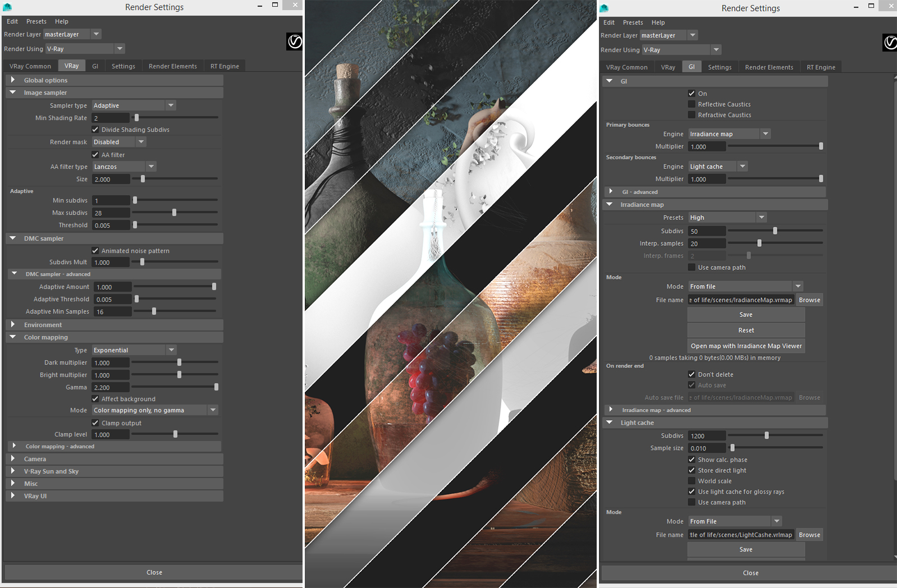Screen dimensions: 897x588
Task: Click Save button under irradiance map file
Action: coord(746,315)
